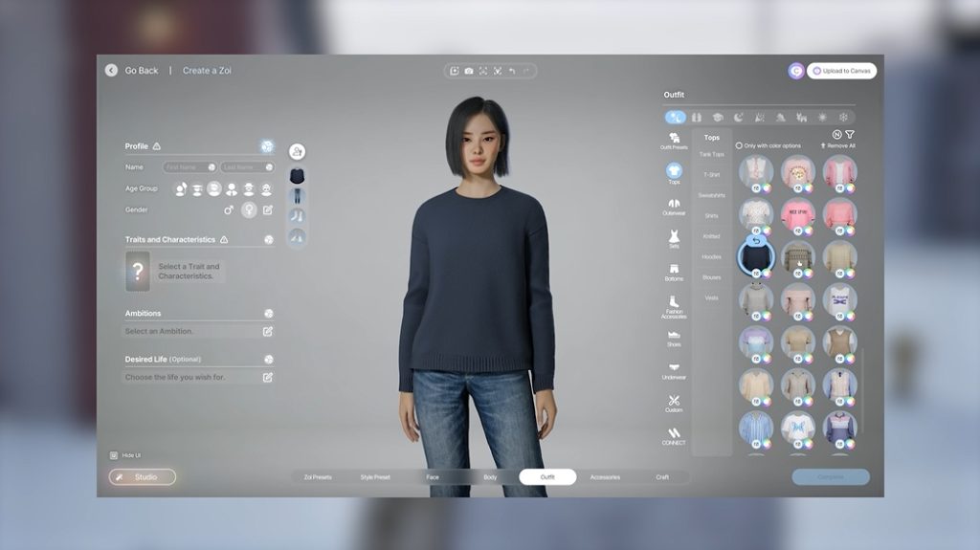Randomize Traits and Characteristics with dice icon
Image resolution: width=980 pixels, height=550 pixels.
point(268,239)
